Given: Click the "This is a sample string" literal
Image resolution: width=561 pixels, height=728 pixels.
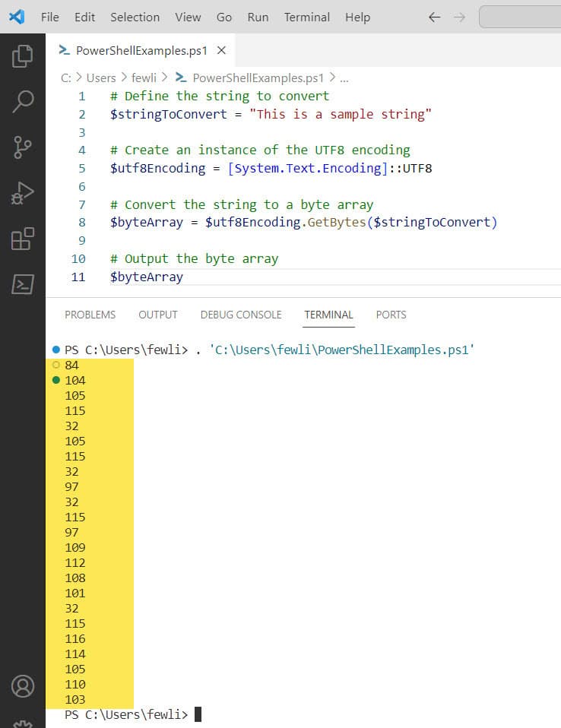Looking at the screenshot, I should pyautogui.click(x=341, y=114).
